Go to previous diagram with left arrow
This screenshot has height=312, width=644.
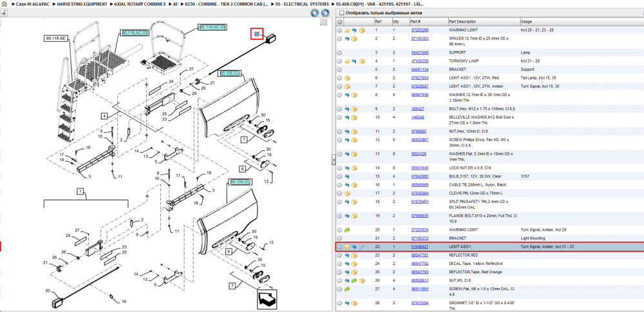[x=315, y=13]
